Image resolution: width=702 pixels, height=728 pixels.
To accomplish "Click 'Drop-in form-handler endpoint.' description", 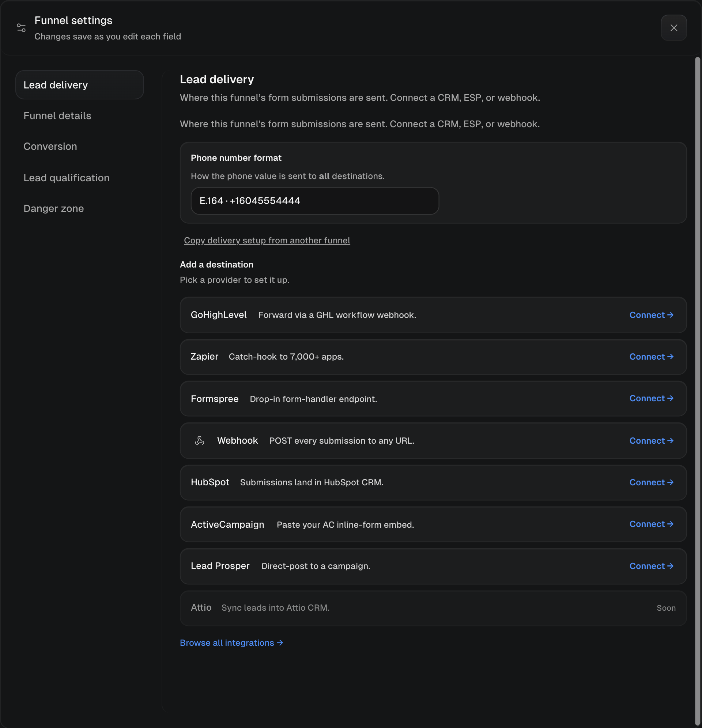I will click(313, 399).
